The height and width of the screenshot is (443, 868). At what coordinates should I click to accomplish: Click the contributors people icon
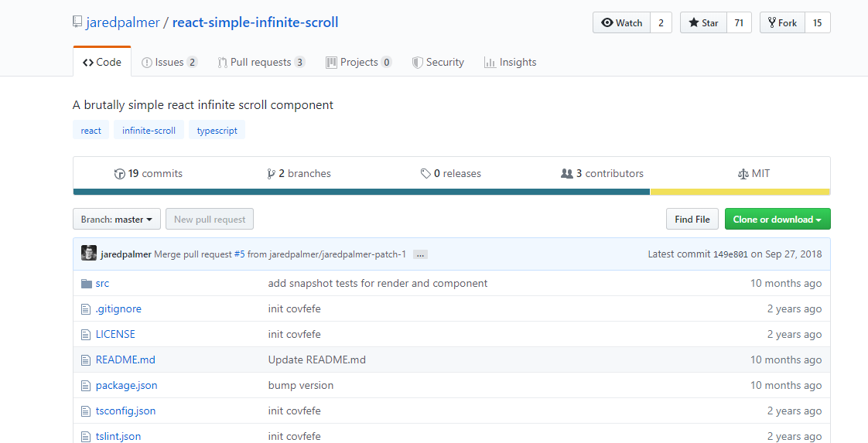567,174
